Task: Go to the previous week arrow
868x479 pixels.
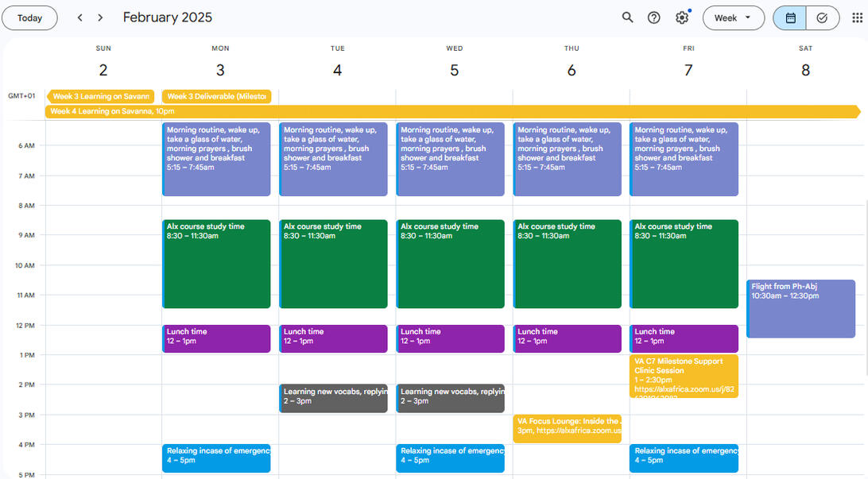Action: (79, 17)
